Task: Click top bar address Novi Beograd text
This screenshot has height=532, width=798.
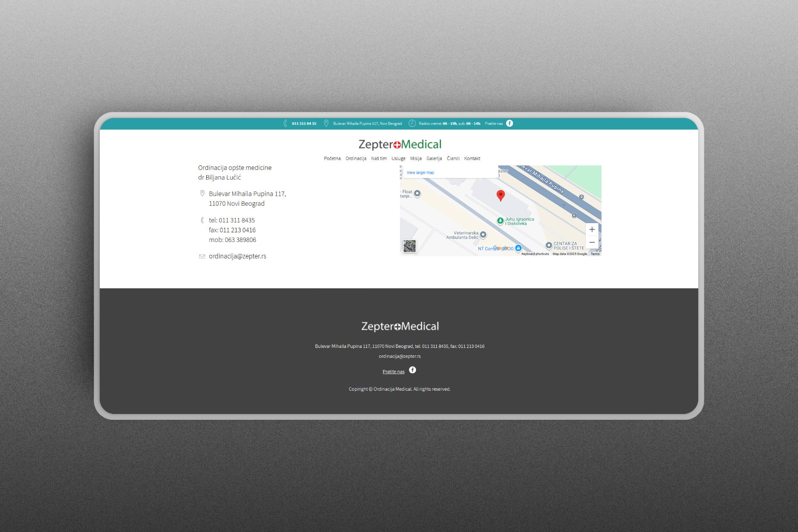Action: 367,123
